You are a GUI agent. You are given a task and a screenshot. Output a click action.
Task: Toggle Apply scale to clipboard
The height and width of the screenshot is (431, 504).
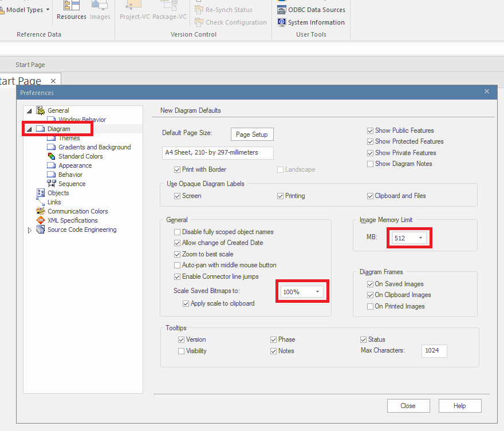pyautogui.click(x=186, y=303)
